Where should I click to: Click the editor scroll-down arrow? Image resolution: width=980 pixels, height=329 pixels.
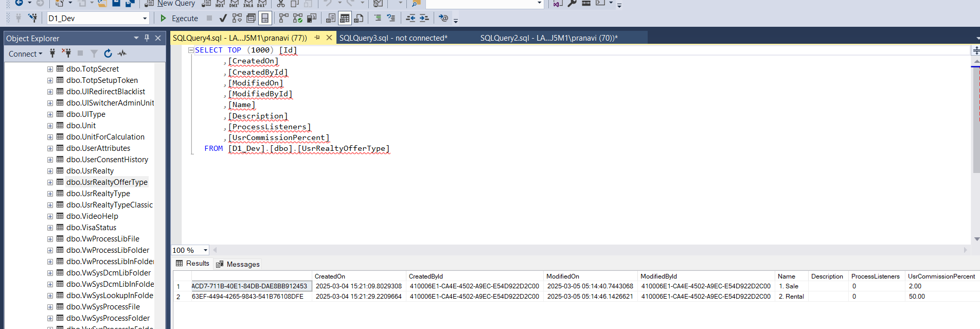click(x=976, y=239)
